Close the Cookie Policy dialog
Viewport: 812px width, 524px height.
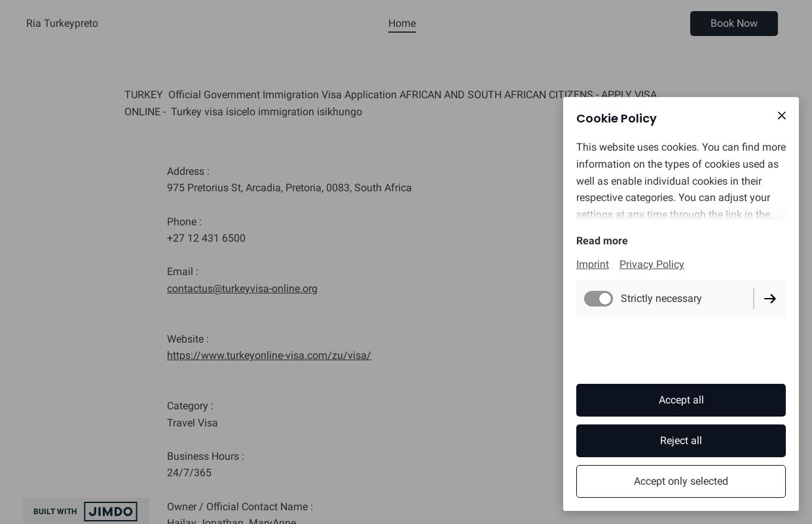(x=781, y=116)
